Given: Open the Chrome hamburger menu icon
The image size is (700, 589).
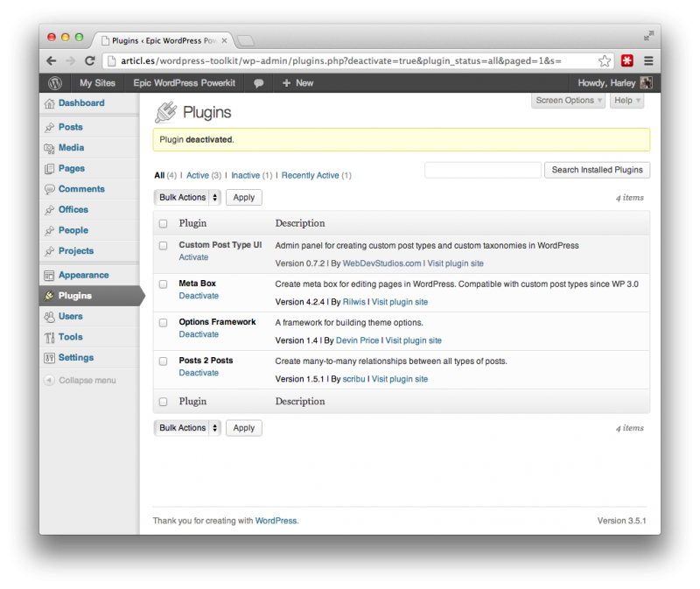Looking at the screenshot, I should pyautogui.click(x=648, y=60).
